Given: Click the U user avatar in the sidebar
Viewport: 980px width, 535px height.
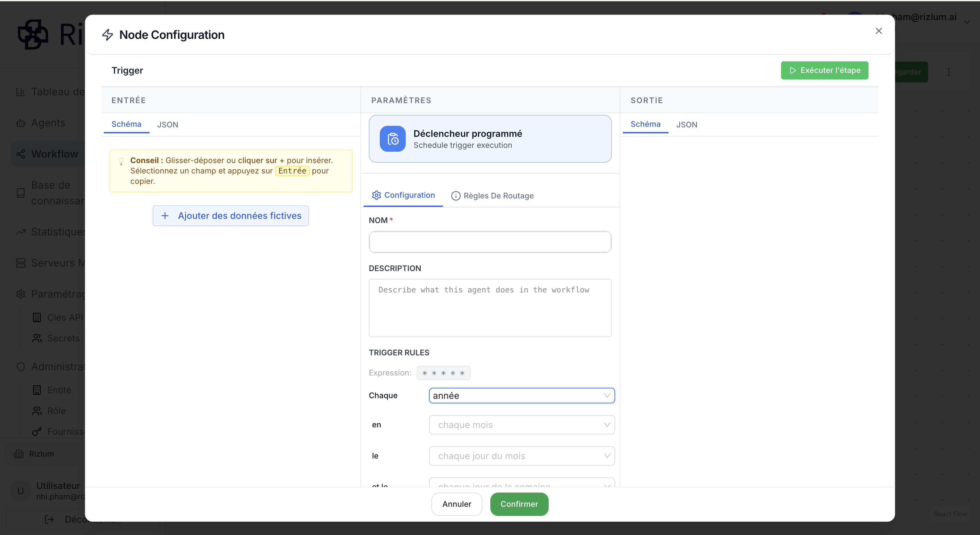Looking at the screenshot, I should 20,491.
